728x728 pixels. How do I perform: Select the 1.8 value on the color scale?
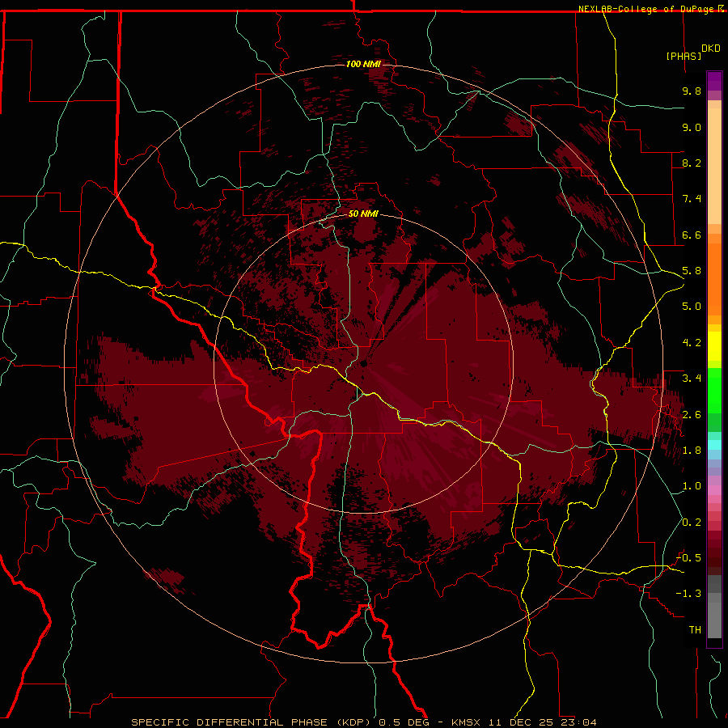click(692, 451)
